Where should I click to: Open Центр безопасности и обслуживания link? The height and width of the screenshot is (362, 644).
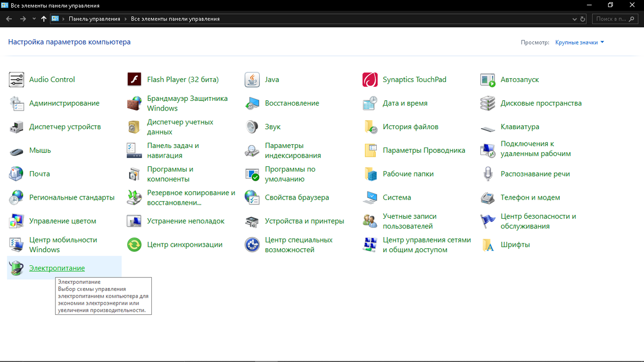click(538, 221)
